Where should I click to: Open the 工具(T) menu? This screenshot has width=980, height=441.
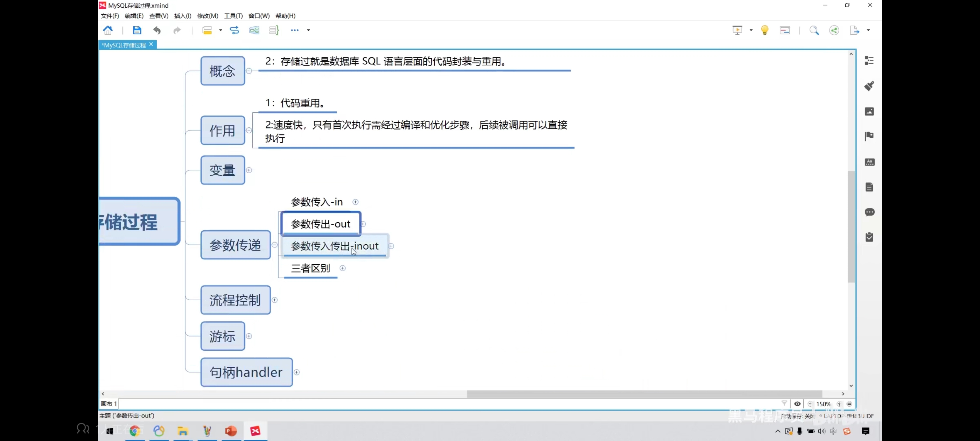pyautogui.click(x=233, y=16)
